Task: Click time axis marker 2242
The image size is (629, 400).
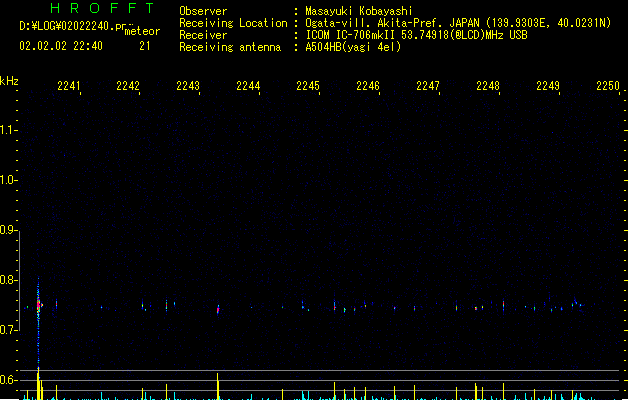Action: coord(128,86)
